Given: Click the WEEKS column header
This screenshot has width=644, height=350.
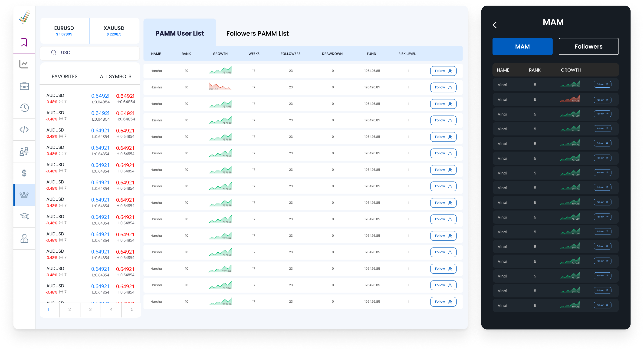Looking at the screenshot, I should pyautogui.click(x=254, y=54).
